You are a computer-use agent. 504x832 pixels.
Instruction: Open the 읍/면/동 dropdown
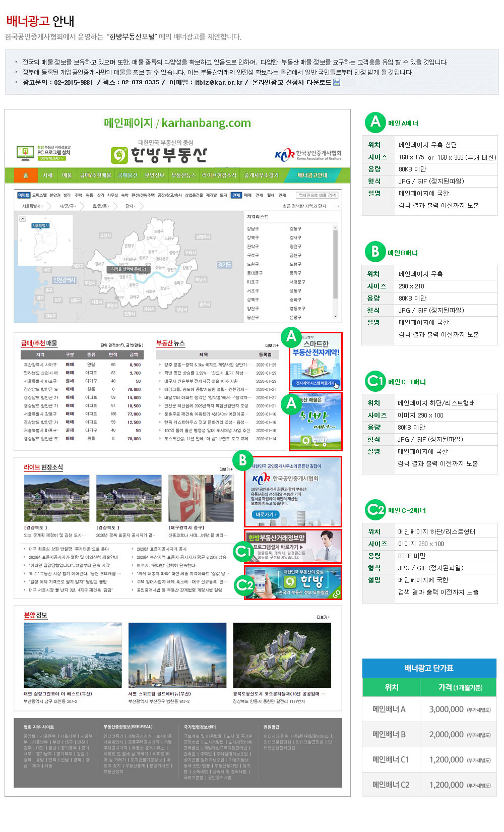(101, 206)
